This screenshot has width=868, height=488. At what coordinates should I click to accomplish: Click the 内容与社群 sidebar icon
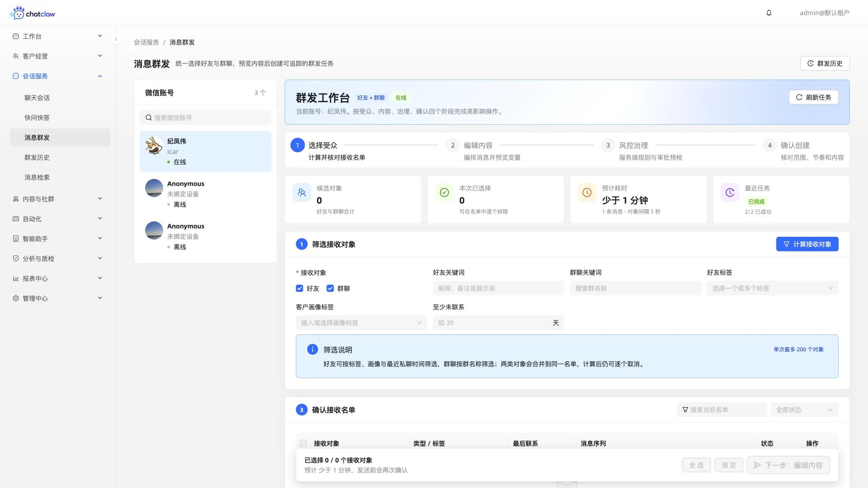tap(16, 199)
